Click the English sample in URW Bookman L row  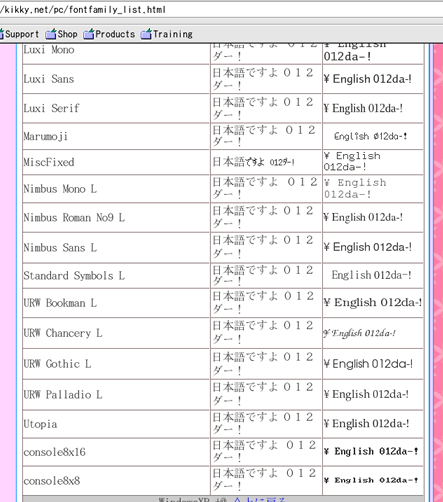coord(373,303)
